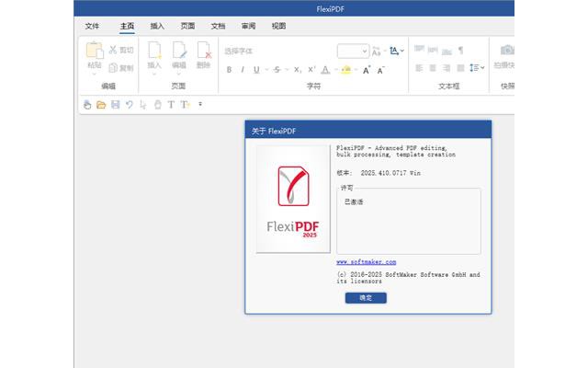588x368 pixels.
Task: Open the highlight color dropdown arrow
Action: [x=356, y=70]
